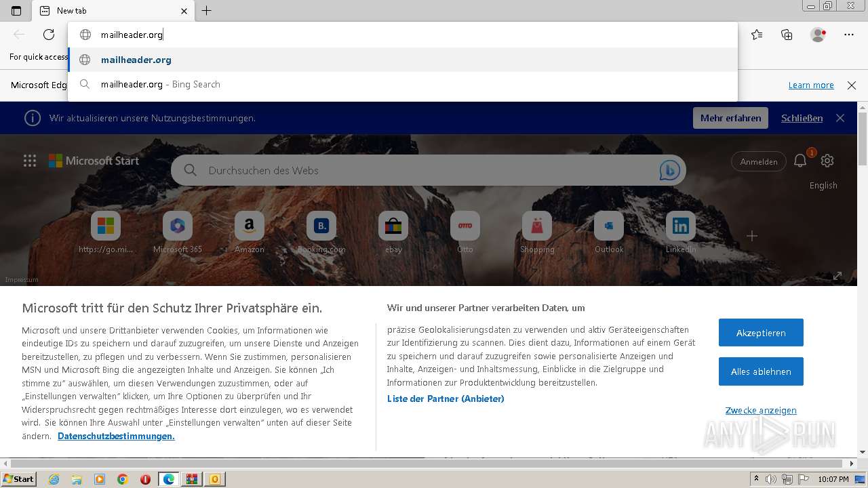Close the Nutzungsbestimmungen banner with X
The width and height of the screenshot is (868, 488).
pos(840,118)
